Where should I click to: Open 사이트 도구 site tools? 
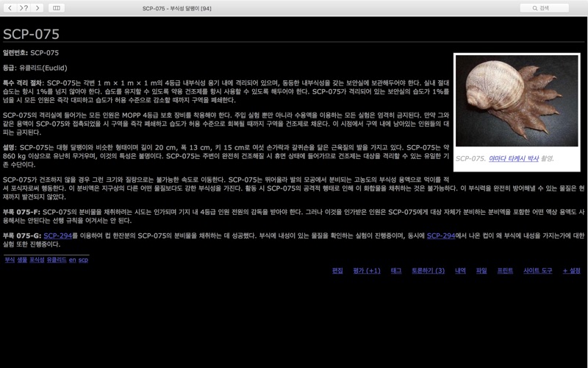538,270
